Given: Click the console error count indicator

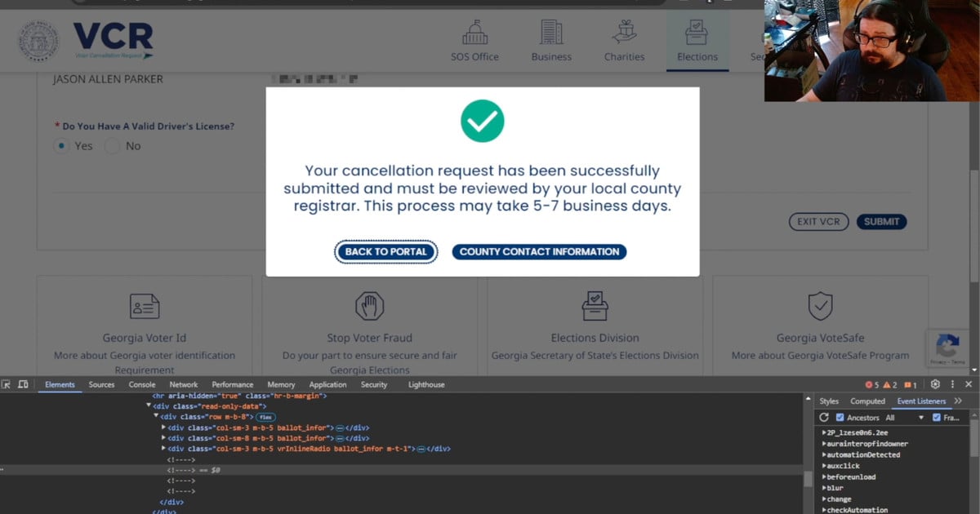Looking at the screenshot, I should (x=871, y=384).
